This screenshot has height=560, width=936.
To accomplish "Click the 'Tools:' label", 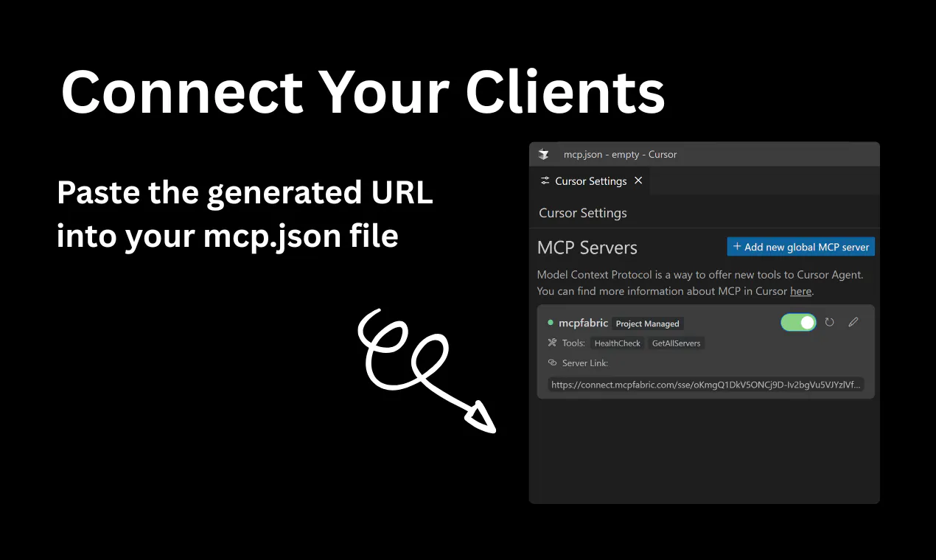I will (x=573, y=343).
